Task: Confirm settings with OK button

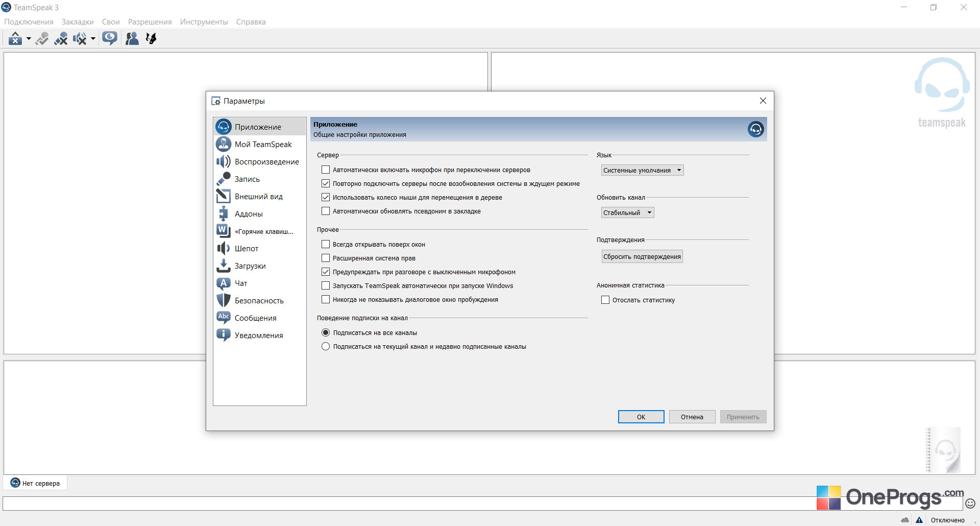Action: [641, 417]
